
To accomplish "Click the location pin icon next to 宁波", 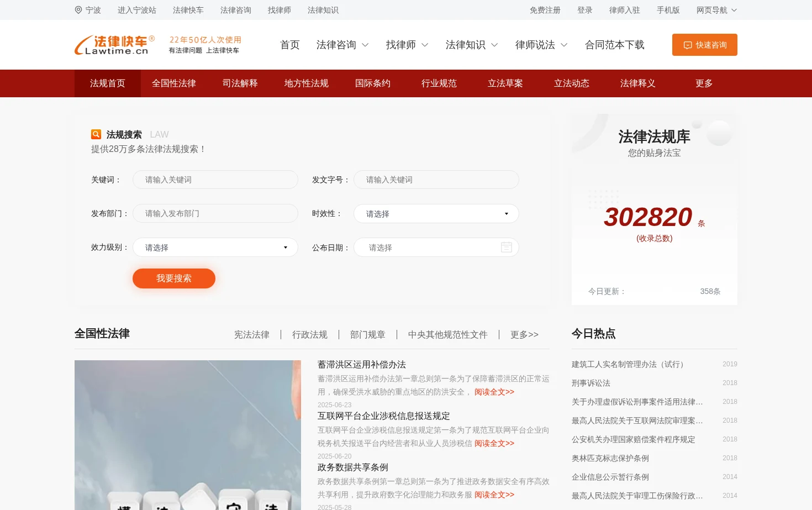I will (x=78, y=10).
